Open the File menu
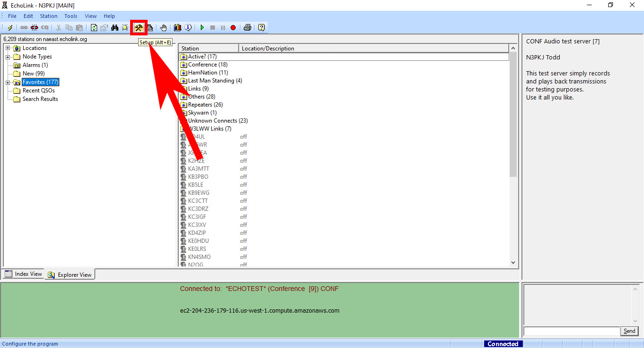 point(12,16)
